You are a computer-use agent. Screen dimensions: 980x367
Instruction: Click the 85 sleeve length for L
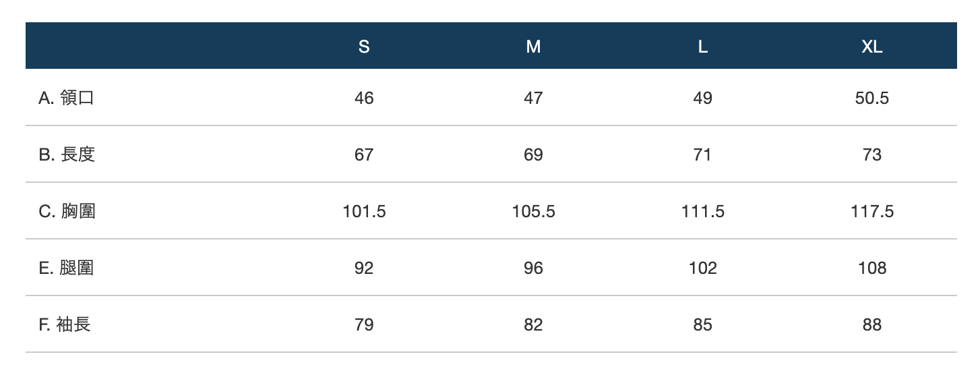(702, 324)
